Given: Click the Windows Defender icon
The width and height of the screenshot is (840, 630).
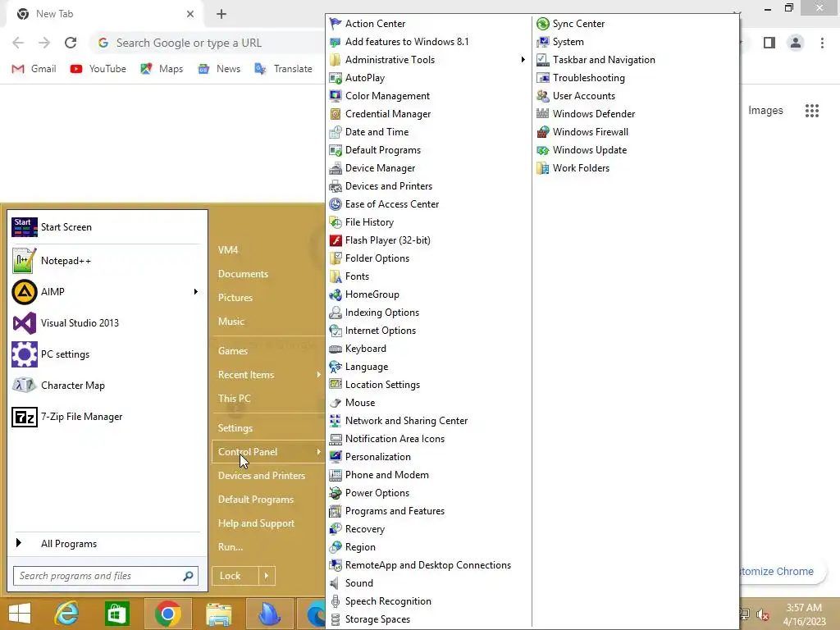Looking at the screenshot, I should coord(543,113).
